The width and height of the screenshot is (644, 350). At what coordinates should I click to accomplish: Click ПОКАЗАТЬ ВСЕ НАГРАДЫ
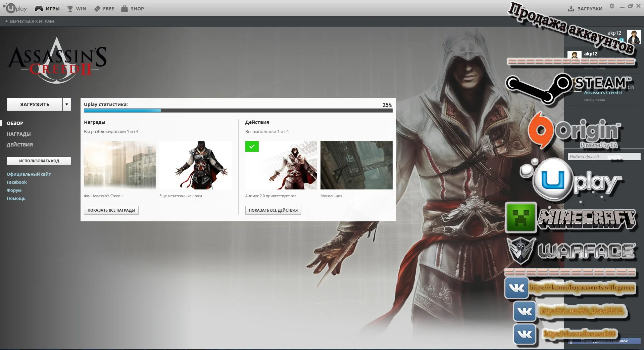coord(111,210)
